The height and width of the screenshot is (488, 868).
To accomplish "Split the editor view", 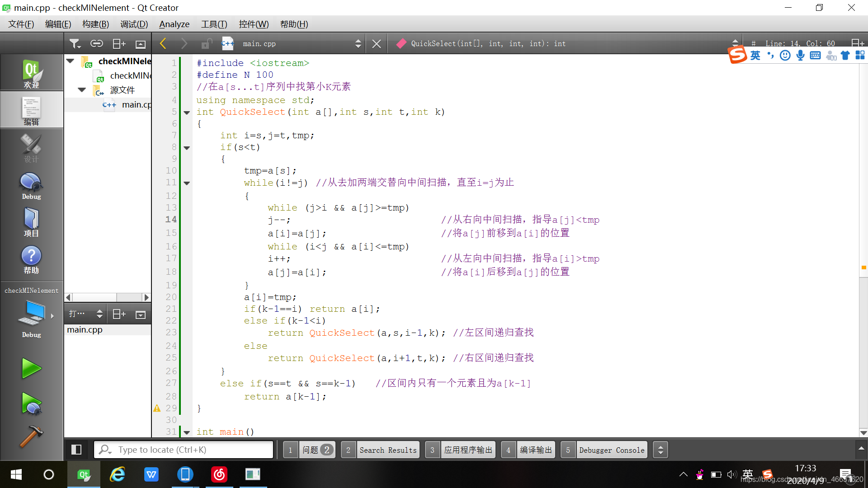I will coord(857,43).
